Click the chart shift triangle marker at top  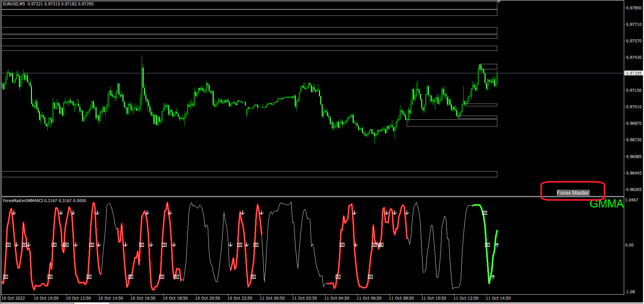(499, 2)
